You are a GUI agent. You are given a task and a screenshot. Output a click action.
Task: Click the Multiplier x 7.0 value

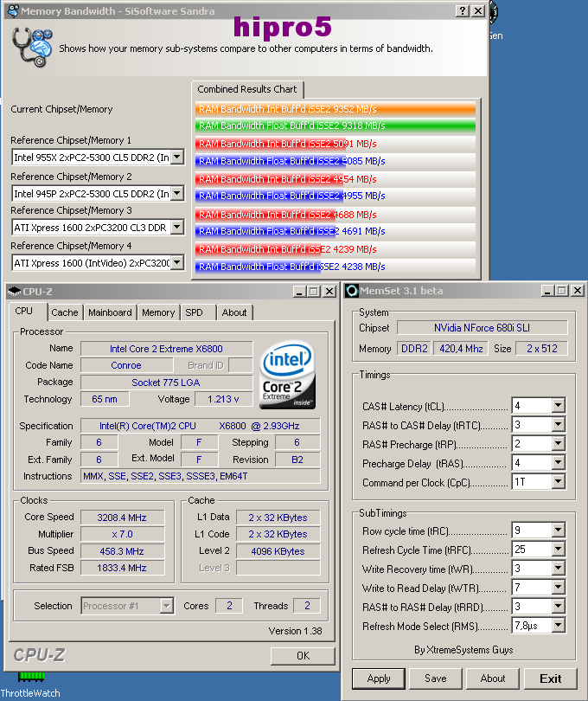click(122, 534)
